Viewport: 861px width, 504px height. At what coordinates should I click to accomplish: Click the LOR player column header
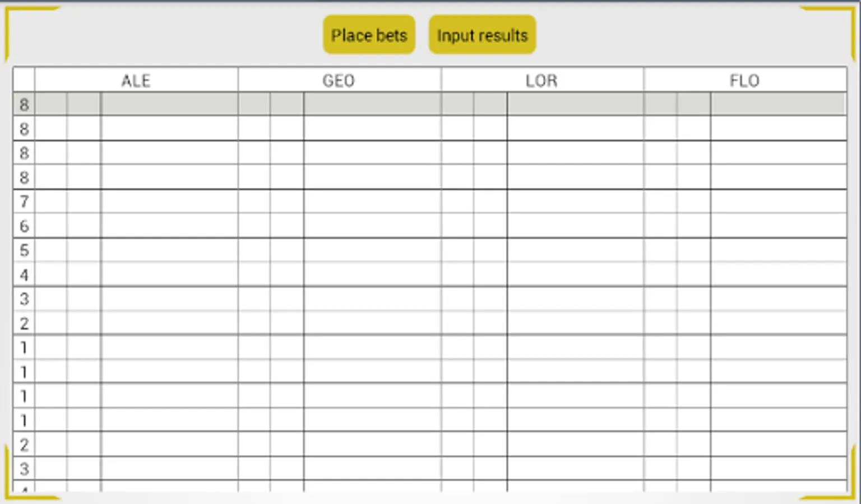(x=541, y=81)
